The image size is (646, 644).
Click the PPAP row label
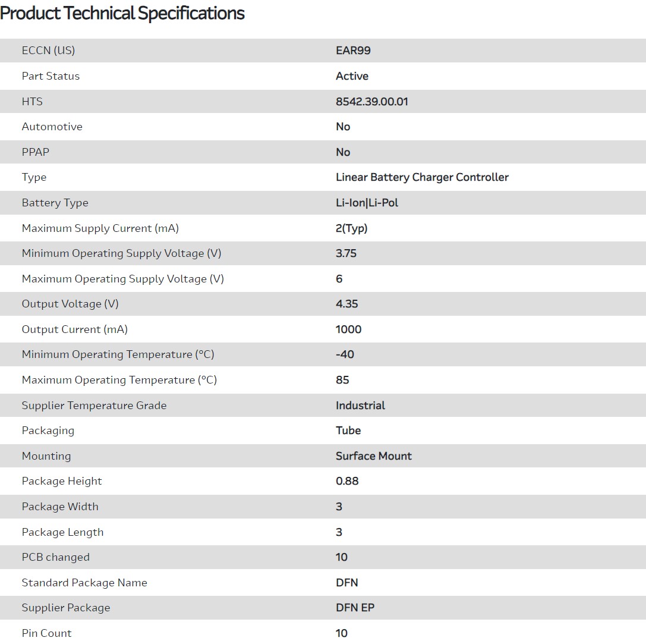36,152
